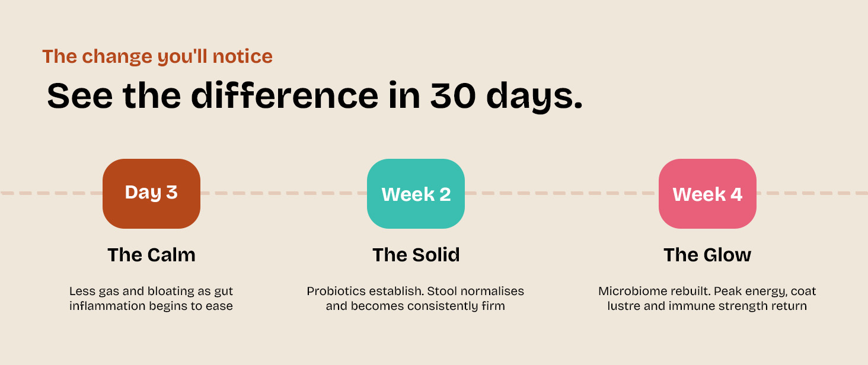
Task: Click dashed line between Week 2 and Week 4
Action: (x=561, y=193)
